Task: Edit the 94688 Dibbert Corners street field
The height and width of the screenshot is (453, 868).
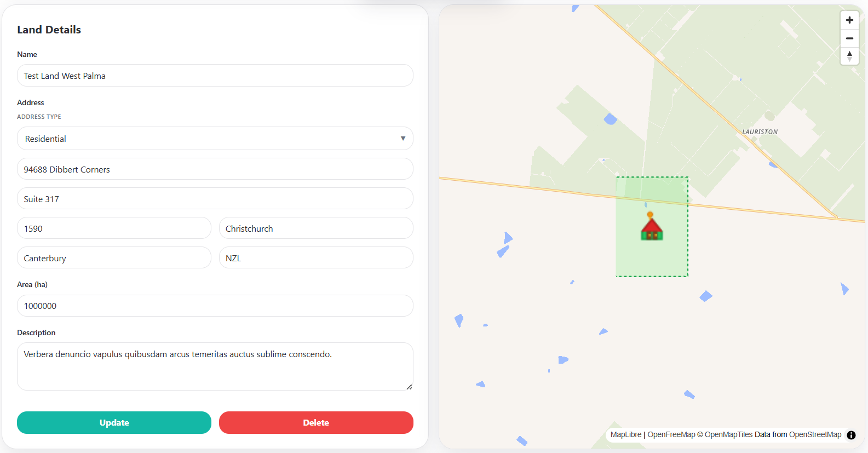Action: point(215,169)
